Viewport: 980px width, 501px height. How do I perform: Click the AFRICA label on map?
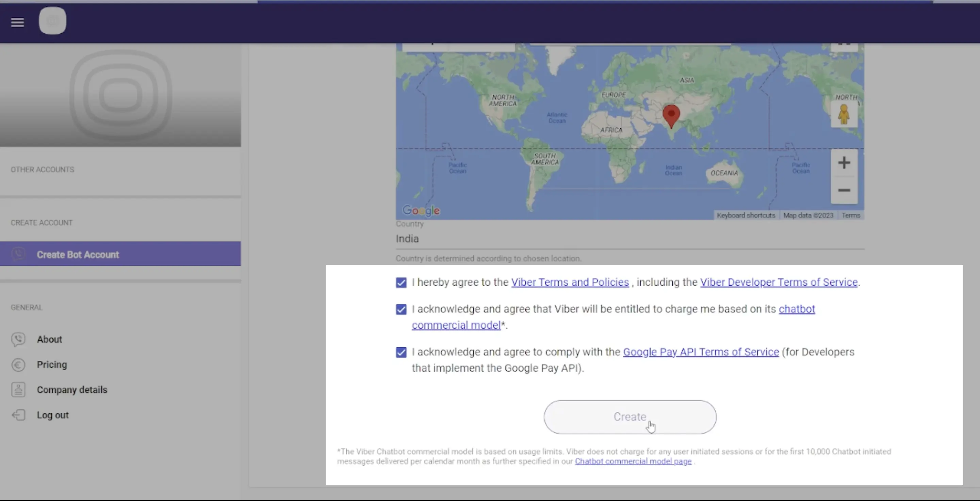[611, 130]
